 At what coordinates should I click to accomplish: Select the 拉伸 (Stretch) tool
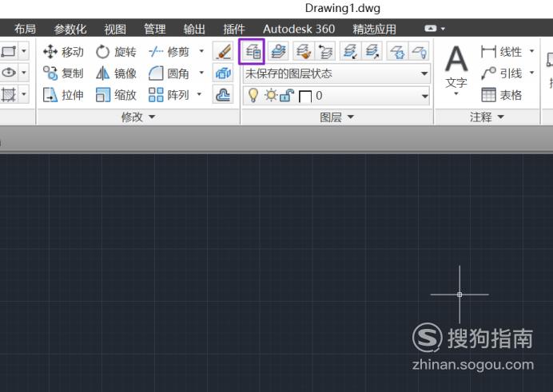click(63, 95)
